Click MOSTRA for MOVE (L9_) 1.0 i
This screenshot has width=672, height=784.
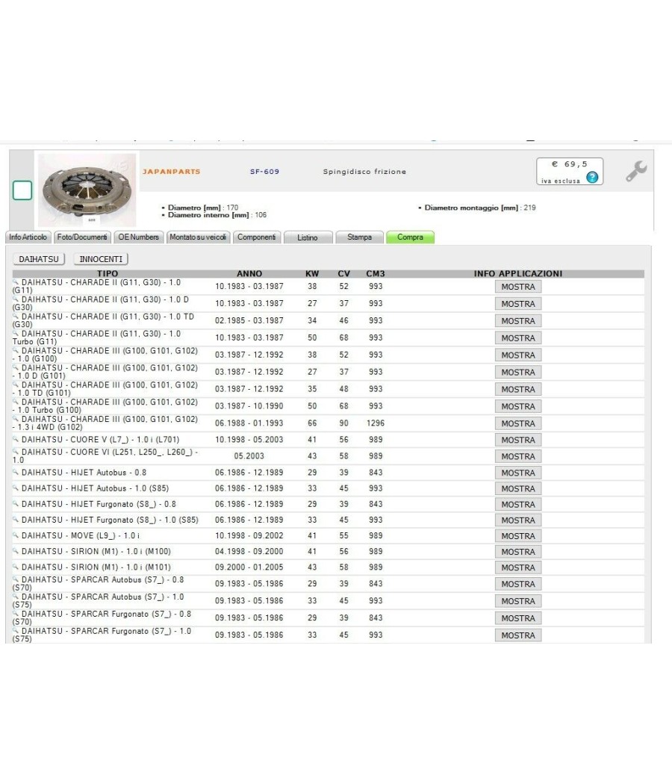click(518, 536)
